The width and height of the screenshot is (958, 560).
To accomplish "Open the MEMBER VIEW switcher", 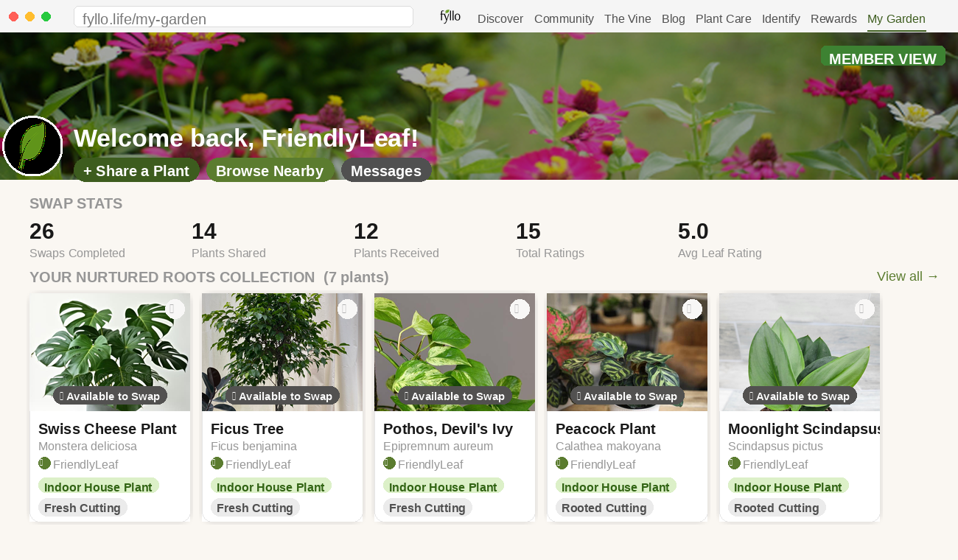I will pos(883,58).
